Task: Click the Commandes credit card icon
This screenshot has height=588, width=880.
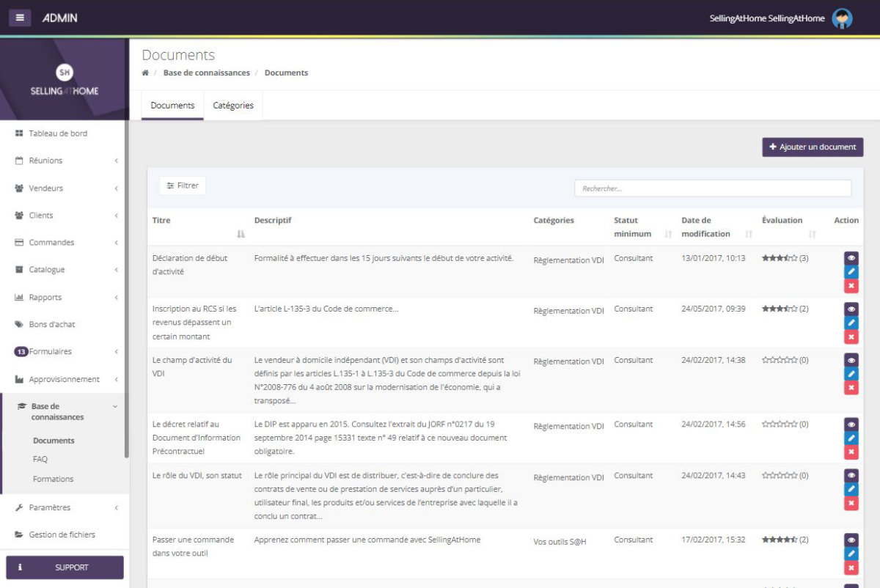Action: [19, 243]
